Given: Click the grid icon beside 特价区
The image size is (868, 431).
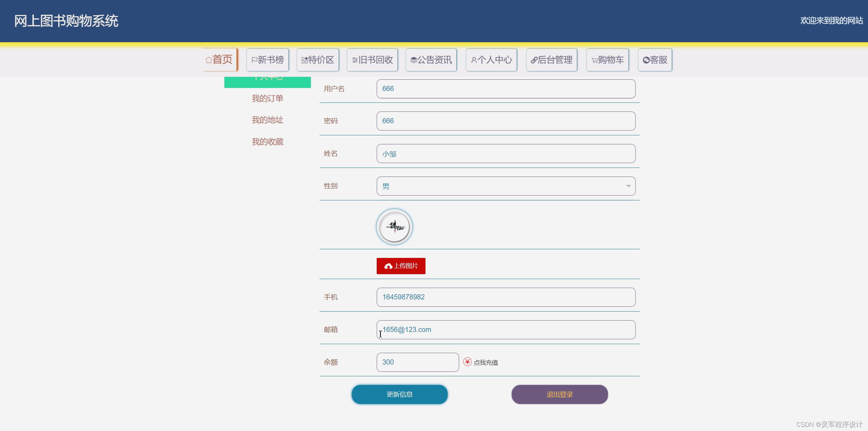Looking at the screenshot, I should click(x=304, y=60).
